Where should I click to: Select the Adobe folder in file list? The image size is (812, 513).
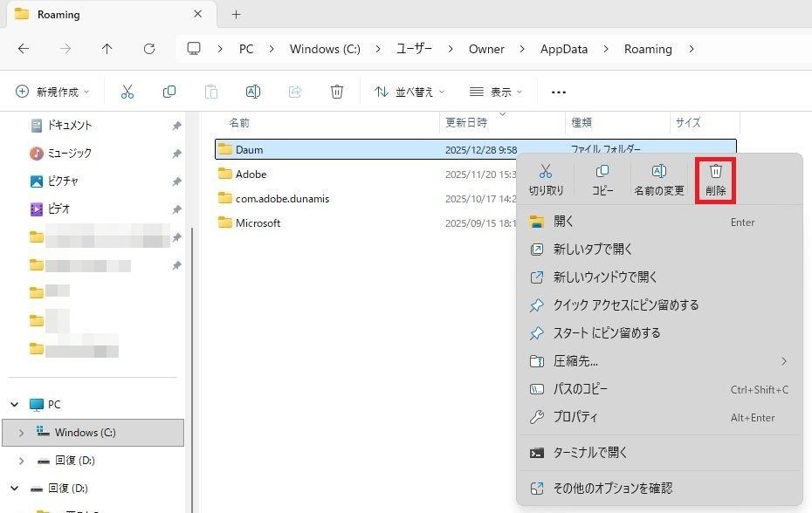251,174
